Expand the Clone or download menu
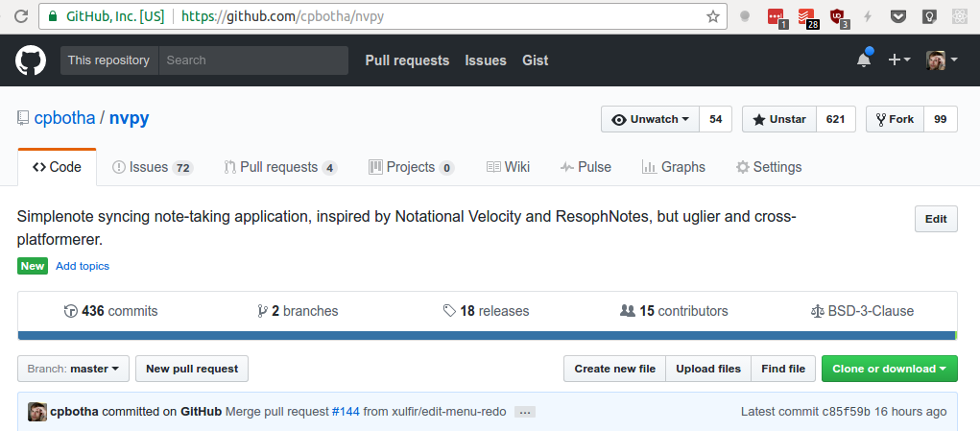The width and height of the screenshot is (980, 431). click(890, 369)
